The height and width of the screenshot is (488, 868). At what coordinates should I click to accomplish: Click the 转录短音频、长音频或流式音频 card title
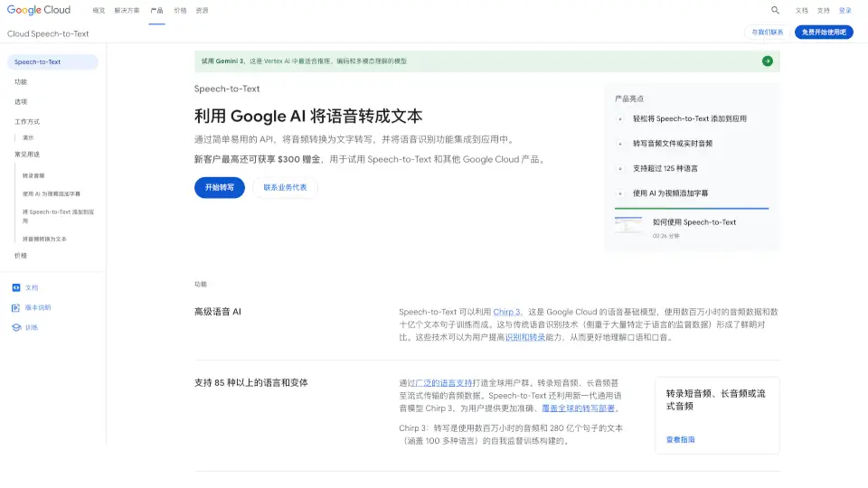(x=715, y=400)
